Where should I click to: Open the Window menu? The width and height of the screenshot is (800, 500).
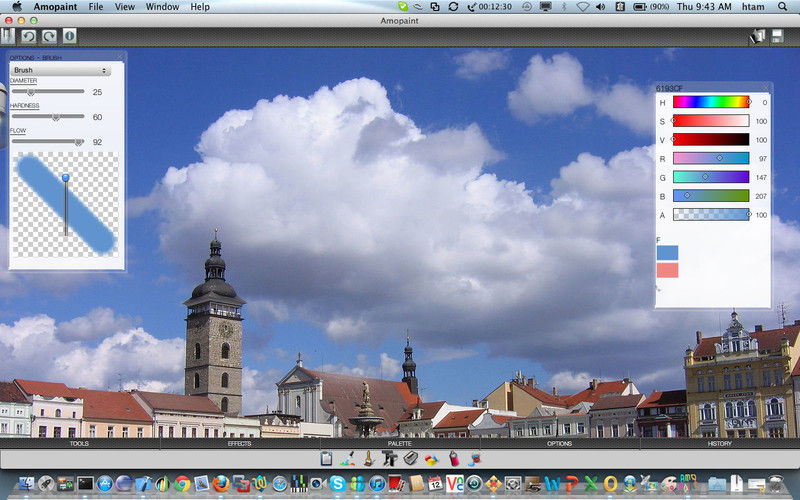[x=162, y=7]
